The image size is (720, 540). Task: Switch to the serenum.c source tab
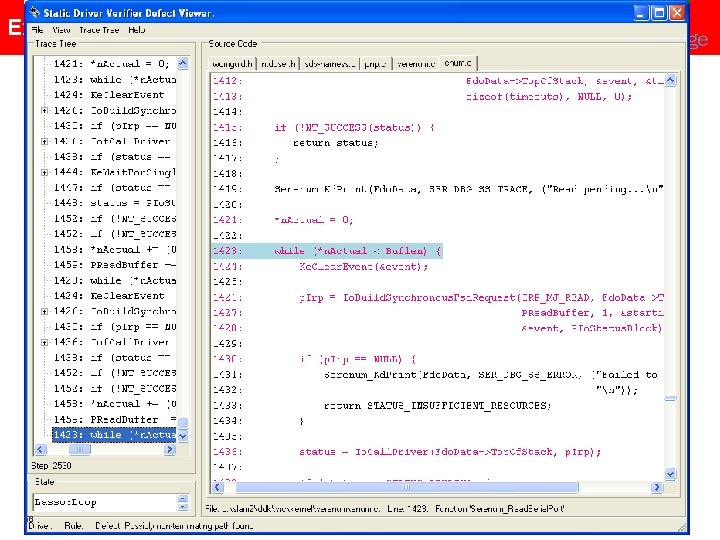click(416, 64)
